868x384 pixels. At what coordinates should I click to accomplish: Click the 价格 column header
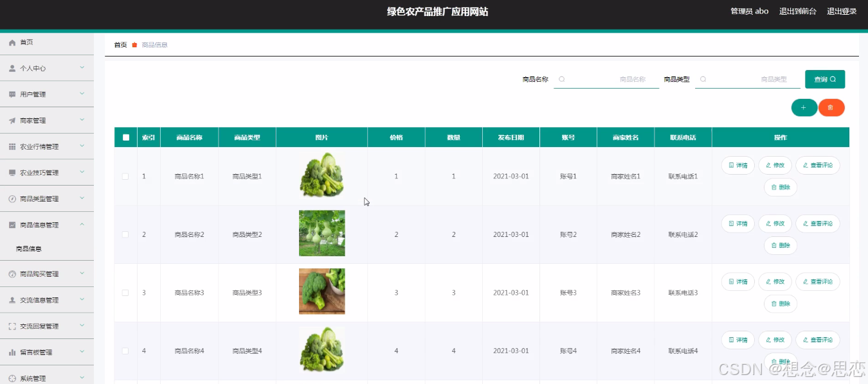click(396, 137)
